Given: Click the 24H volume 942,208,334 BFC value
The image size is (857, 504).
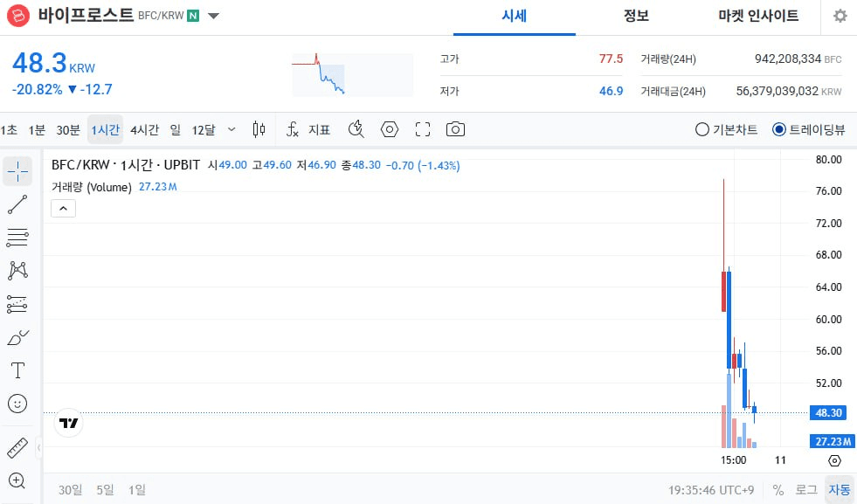Looking at the screenshot, I should (798, 59).
